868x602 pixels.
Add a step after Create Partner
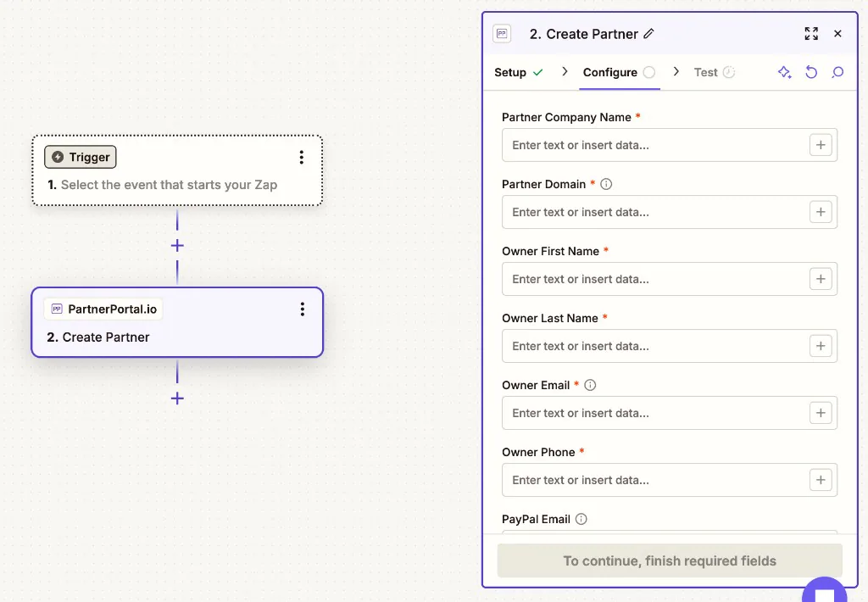(177, 399)
